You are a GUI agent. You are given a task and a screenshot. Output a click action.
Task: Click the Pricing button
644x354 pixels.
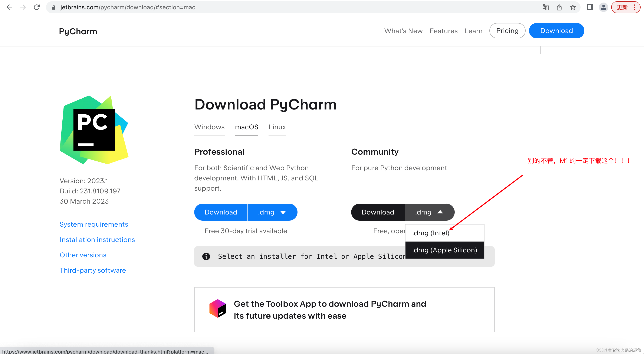pyautogui.click(x=507, y=31)
